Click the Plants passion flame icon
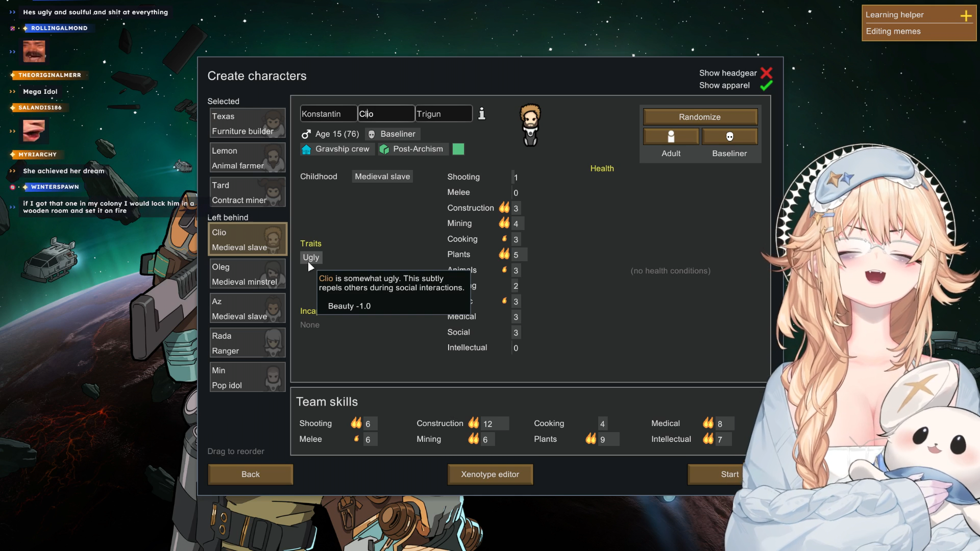The width and height of the screenshot is (980, 551). click(x=504, y=254)
